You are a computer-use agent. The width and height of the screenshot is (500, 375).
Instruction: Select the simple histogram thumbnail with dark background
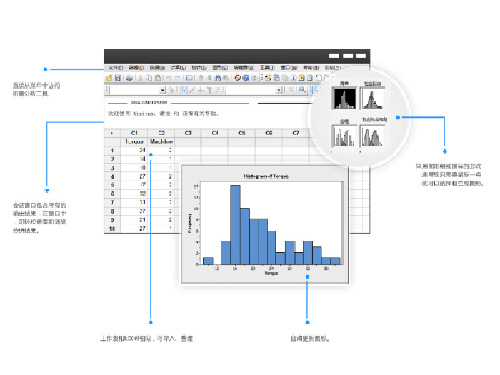pos(344,98)
